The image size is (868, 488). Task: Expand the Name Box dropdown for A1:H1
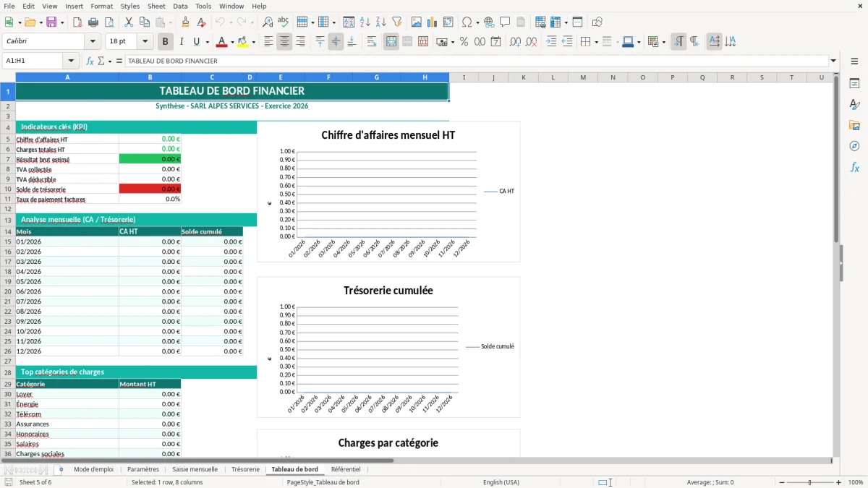71,61
